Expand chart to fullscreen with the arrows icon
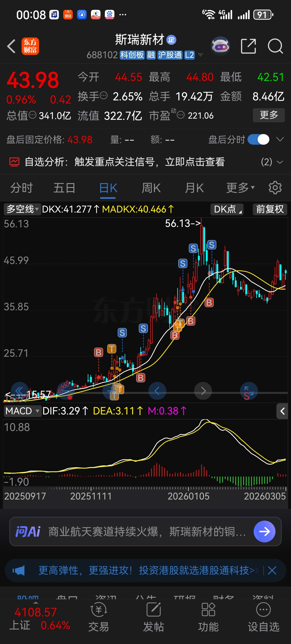 [249, 391]
